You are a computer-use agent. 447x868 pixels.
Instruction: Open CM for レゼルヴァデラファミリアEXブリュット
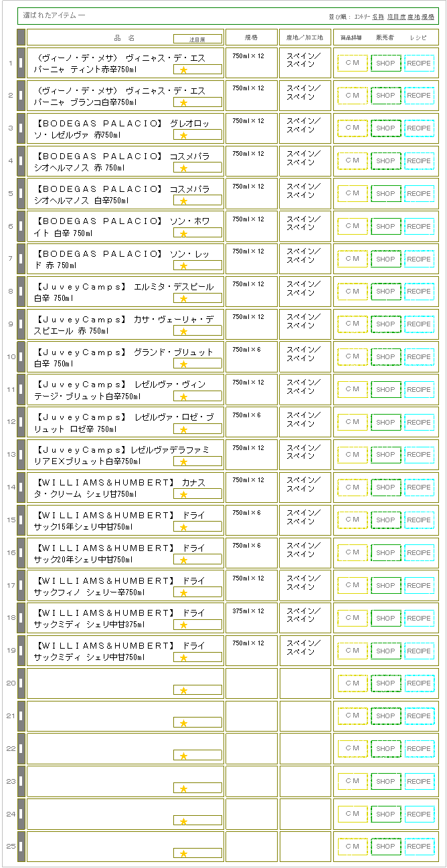click(x=353, y=455)
